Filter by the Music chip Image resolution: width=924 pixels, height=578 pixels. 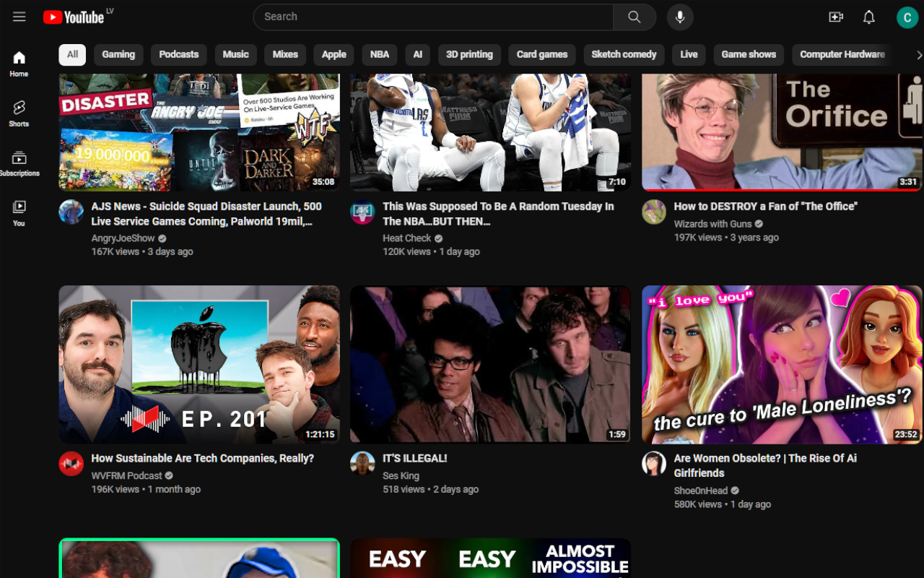point(235,55)
